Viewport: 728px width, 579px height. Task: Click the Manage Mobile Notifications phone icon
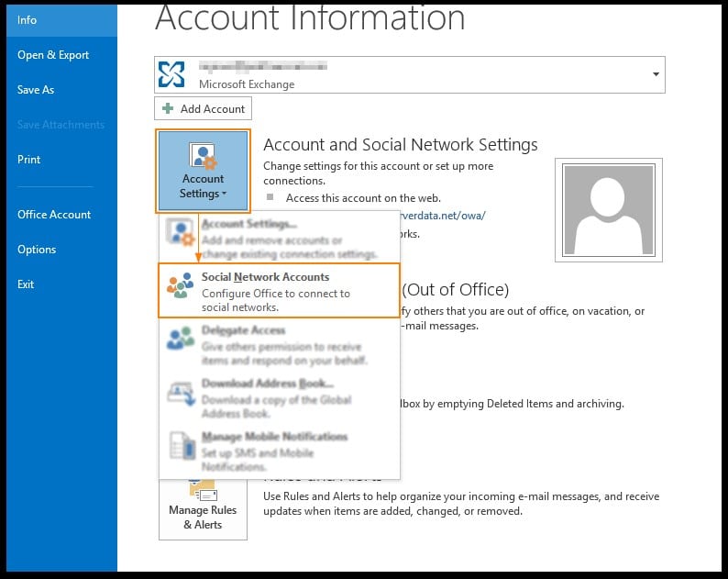coord(182,445)
